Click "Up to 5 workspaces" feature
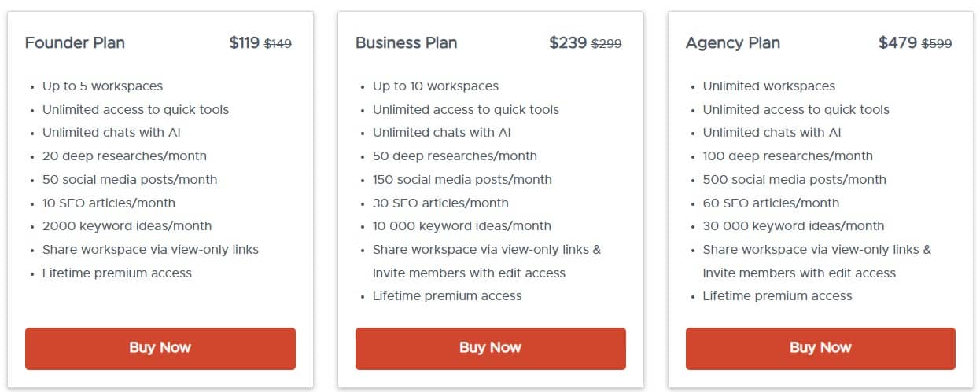 102,86
